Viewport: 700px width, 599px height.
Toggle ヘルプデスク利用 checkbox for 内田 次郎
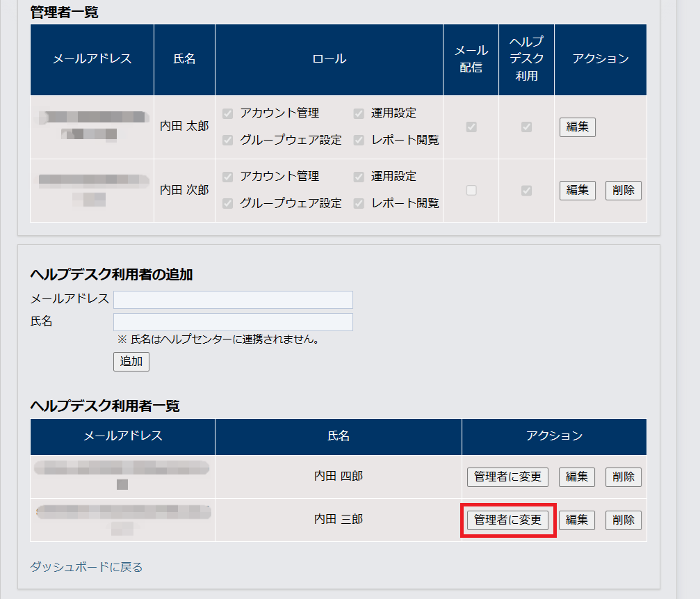pyautogui.click(x=527, y=190)
